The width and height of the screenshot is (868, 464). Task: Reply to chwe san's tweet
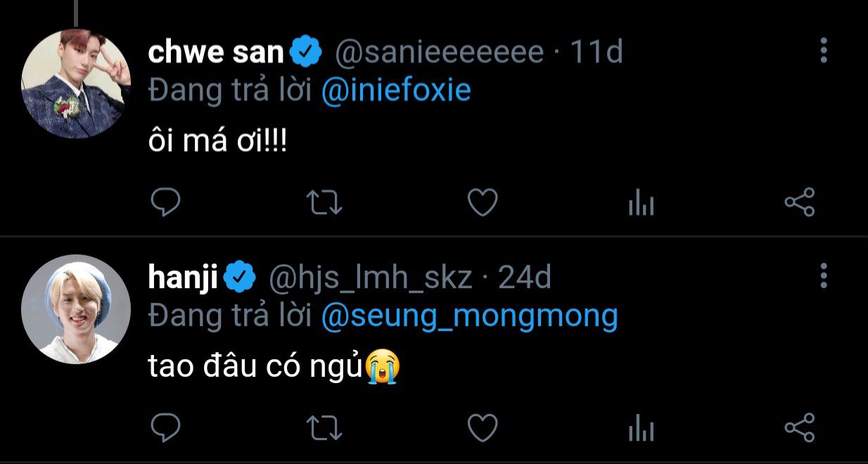pos(166,203)
